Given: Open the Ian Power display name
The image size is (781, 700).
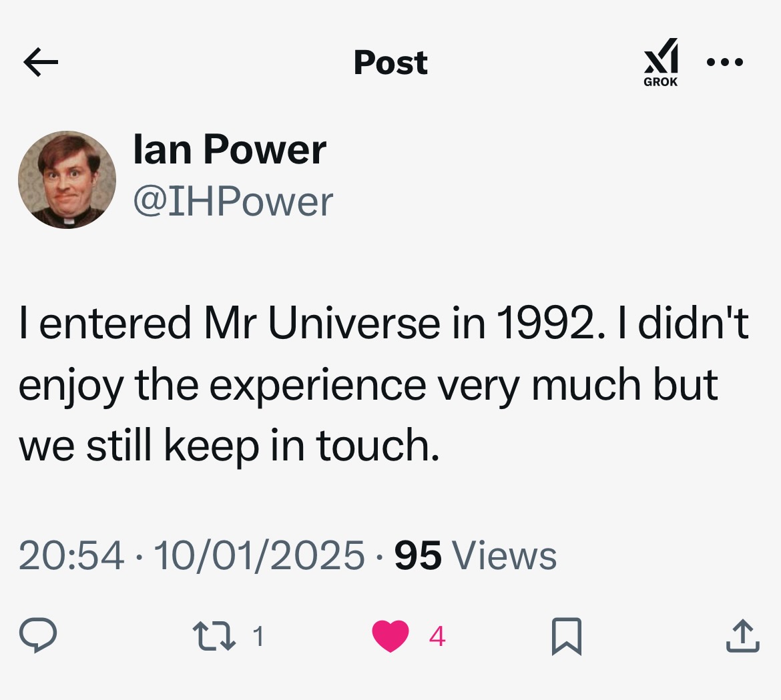Looking at the screenshot, I should tap(230, 149).
